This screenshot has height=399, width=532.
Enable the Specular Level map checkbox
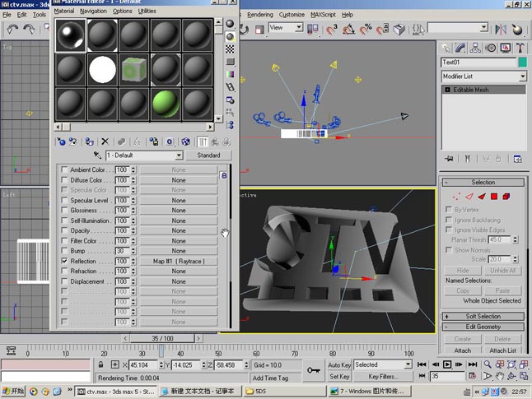(x=64, y=200)
